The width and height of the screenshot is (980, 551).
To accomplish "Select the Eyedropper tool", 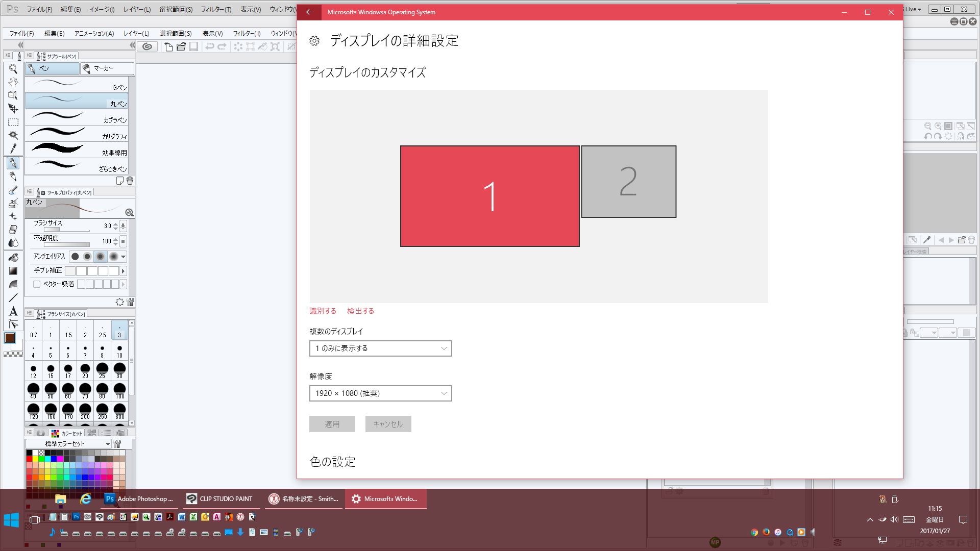I will click(x=13, y=148).
